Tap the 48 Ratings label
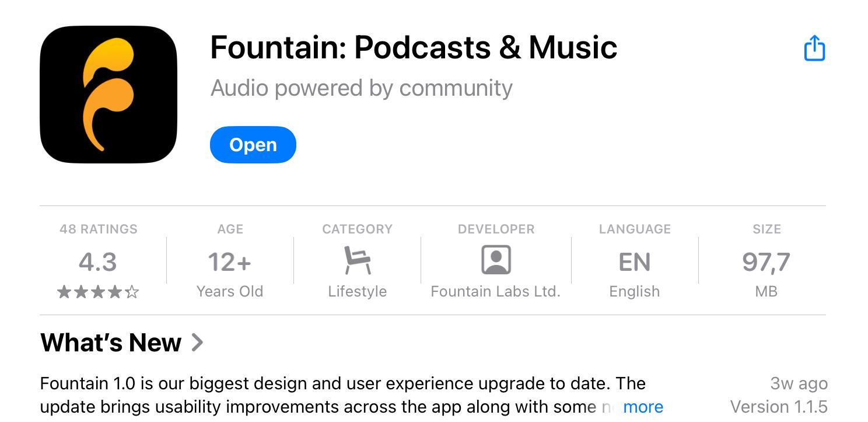 (x=98, y=229)
